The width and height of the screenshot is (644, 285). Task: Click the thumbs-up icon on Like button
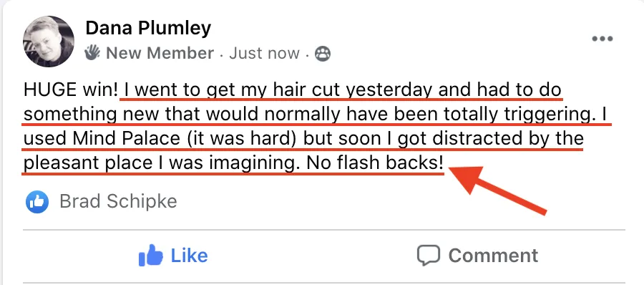coord(151,256)
